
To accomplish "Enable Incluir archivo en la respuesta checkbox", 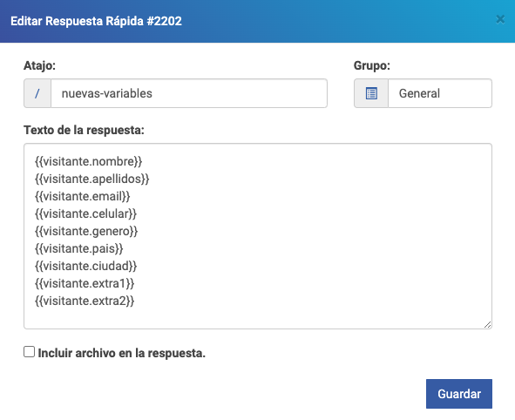I will tap(30, 352).
